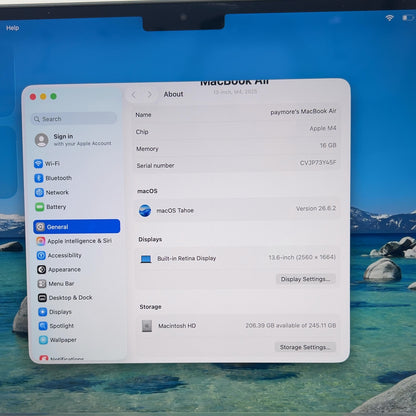This screenshot has height=416, width=416.
Task: Open Apple Intelligence & Siri settings
Action: pyautogui.click(x=74, y=241)
